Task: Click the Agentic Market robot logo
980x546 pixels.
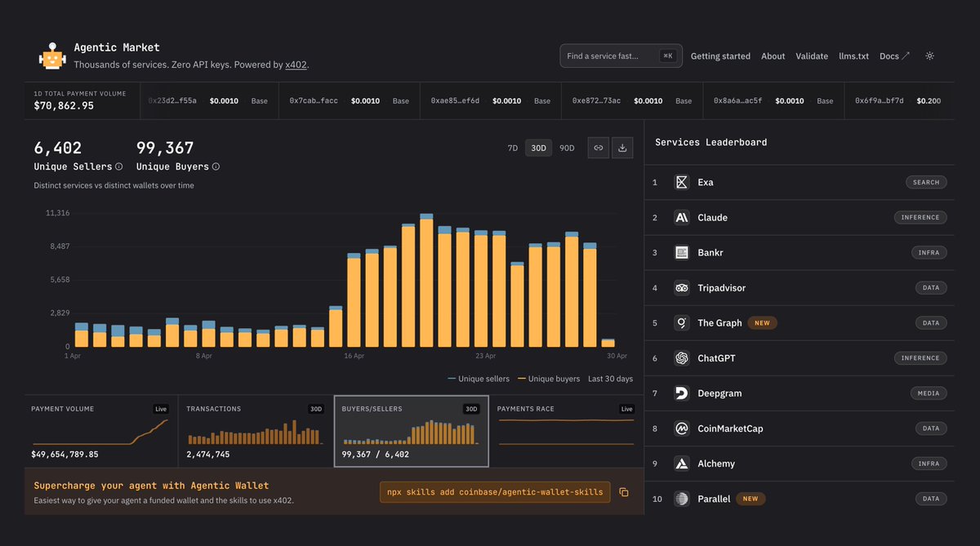Action: (51, 55)
